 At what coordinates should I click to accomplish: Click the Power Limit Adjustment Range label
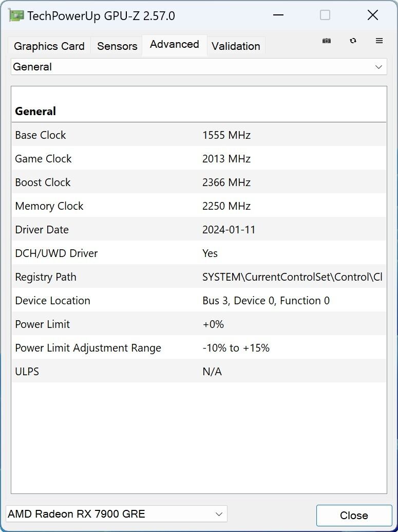coord(88,348)
